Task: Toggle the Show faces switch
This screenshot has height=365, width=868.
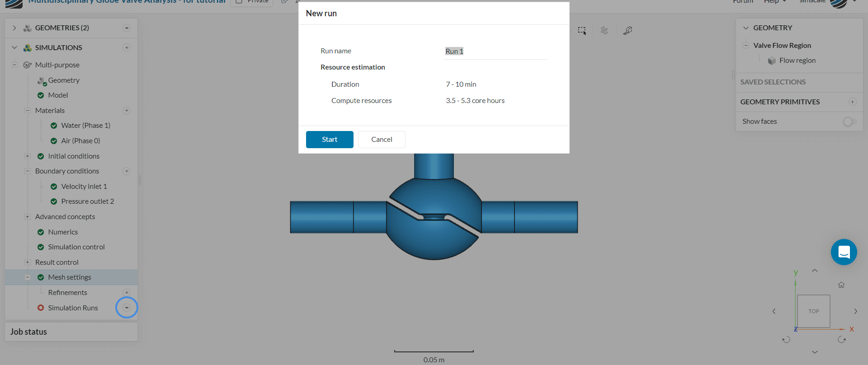Action: tap(849, 122)
